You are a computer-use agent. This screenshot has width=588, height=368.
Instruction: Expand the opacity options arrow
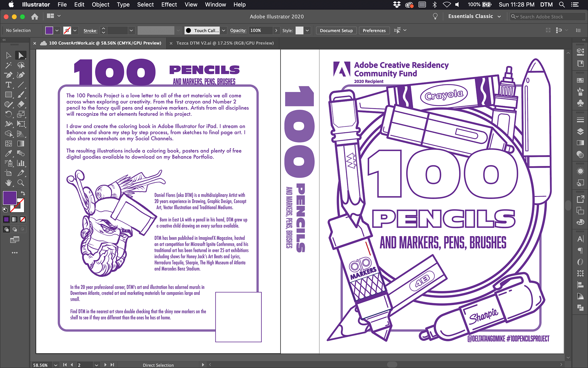276,30
